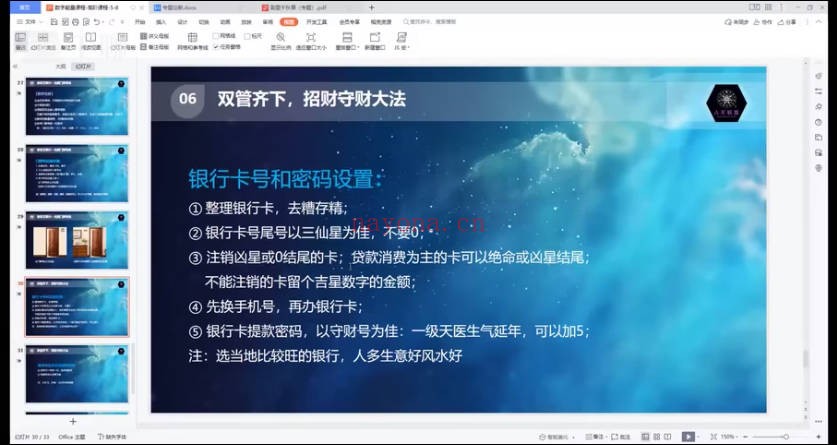Open the Transitions (切换) ribbon tab

[203, 22]
